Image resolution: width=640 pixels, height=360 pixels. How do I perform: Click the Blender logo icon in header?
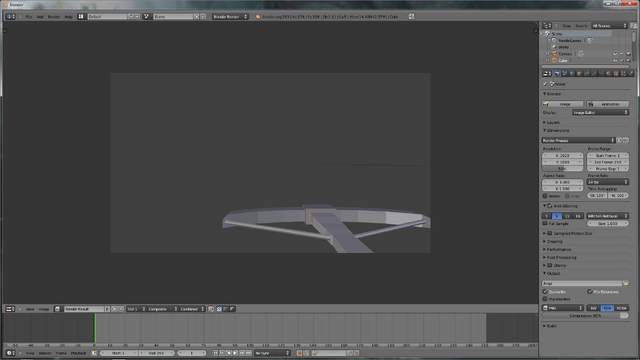tap(258, 17)
